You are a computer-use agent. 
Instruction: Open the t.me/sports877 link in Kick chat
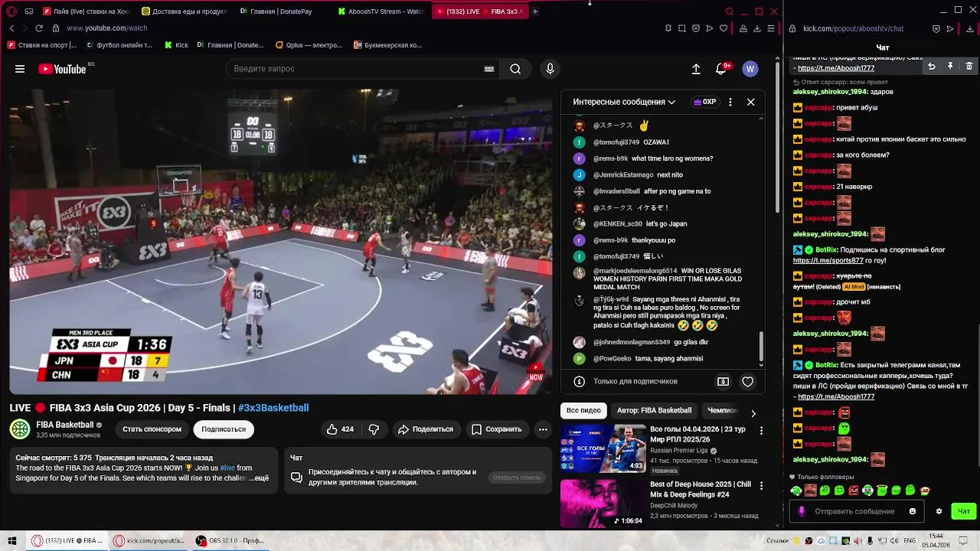coord(828,261)
